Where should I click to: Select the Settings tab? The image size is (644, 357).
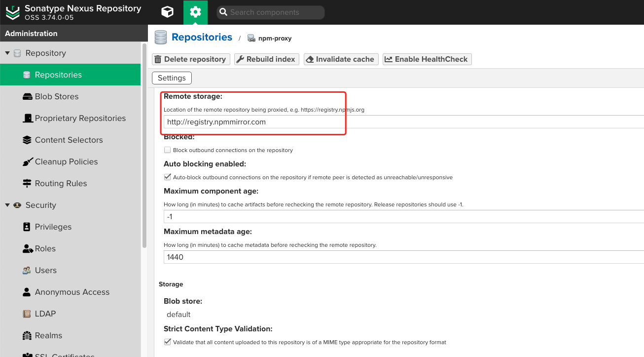(x=172, y=78)
